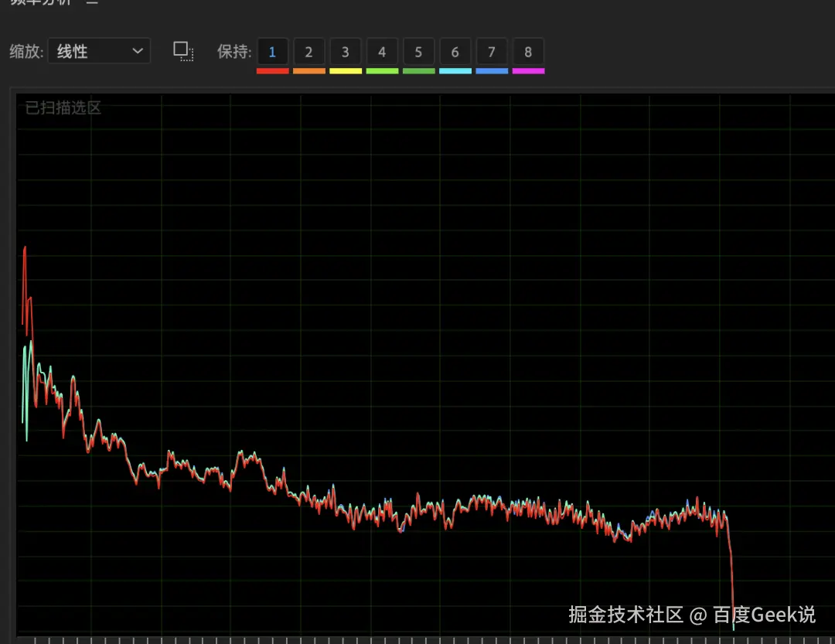The height and width of the screenshot is (644, 835).
Task: Toggle hold button 4
Action: coord(383,52)
